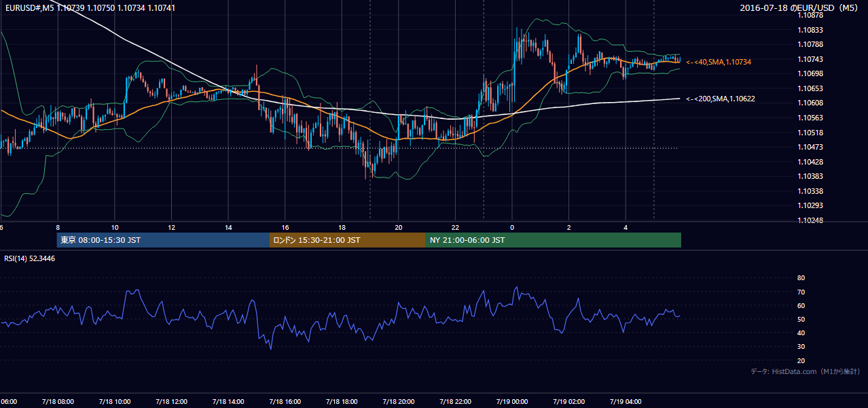Click the 7/18 08:00 date label
This screenshot has width=868, height=408.
[58, 401]
